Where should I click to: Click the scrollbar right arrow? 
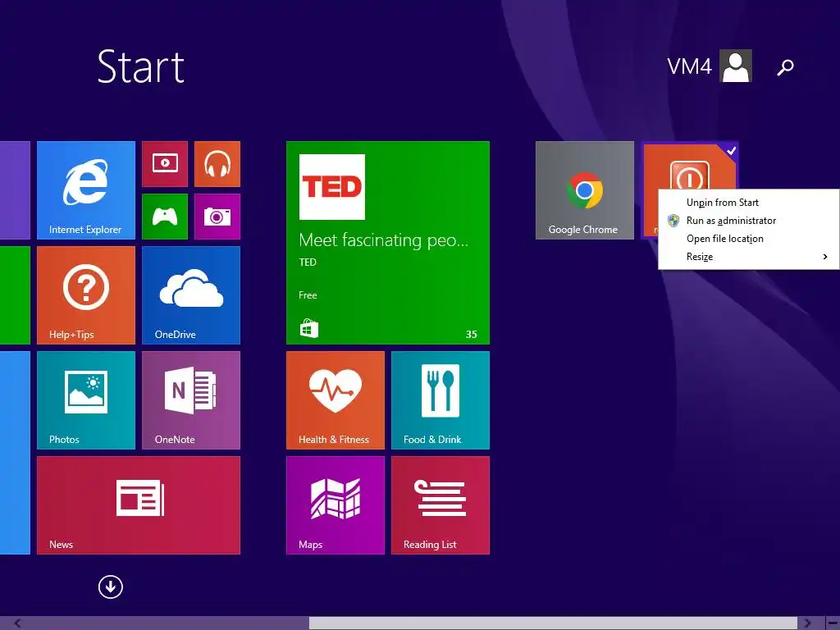(x=807, y=623)
